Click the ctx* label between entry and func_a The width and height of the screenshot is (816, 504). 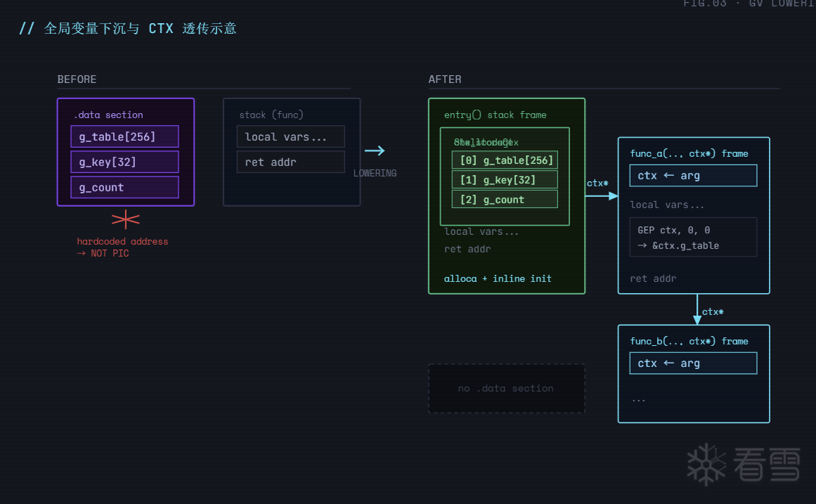pos(597,183)
